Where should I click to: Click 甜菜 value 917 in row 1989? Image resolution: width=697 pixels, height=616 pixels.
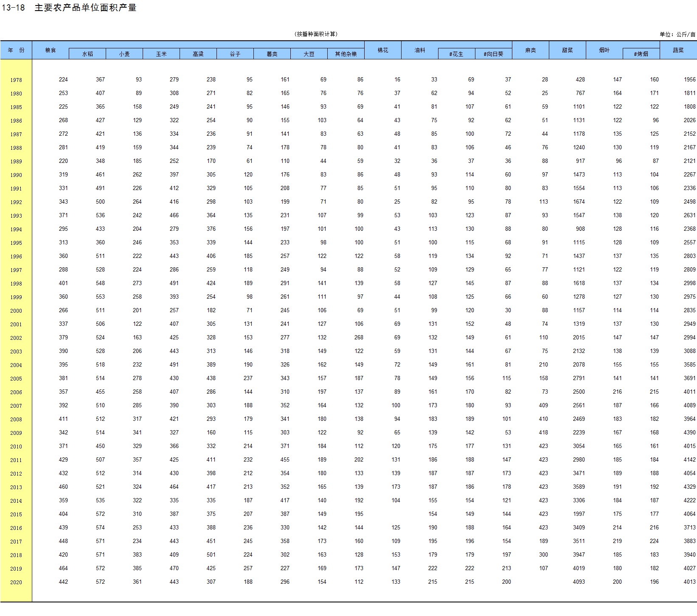tap(580, 161)
